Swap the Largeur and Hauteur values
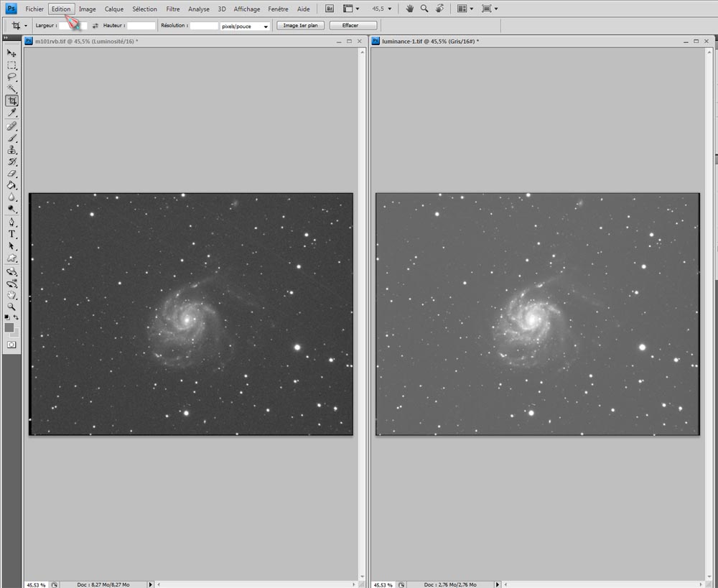The image size is (718, 588). point(95,26)
